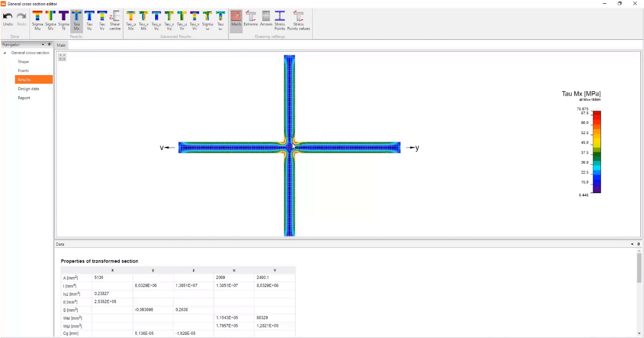
Task: Click the Wel value 1,1543E+05
Action: [x=234, y=318]
